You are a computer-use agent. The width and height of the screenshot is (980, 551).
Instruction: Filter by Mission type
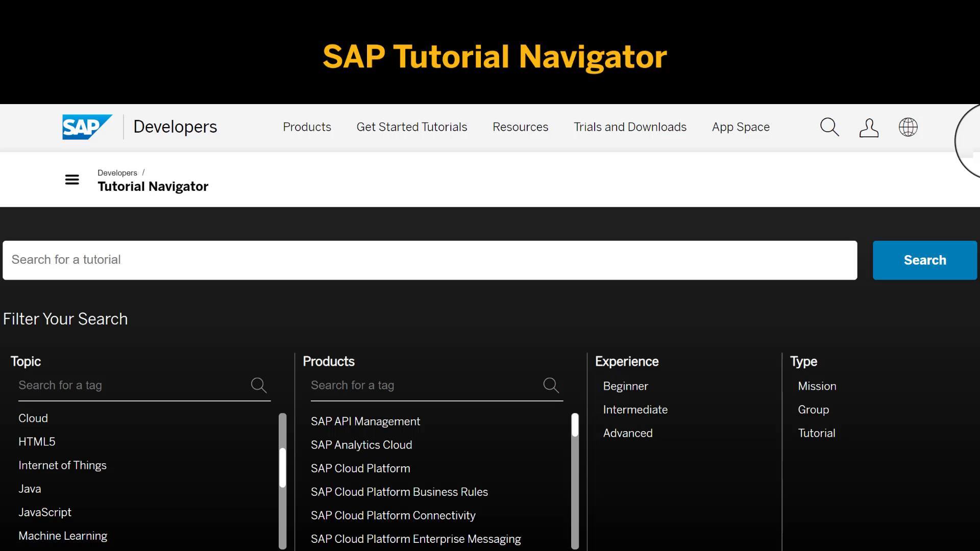coord(817,386)
